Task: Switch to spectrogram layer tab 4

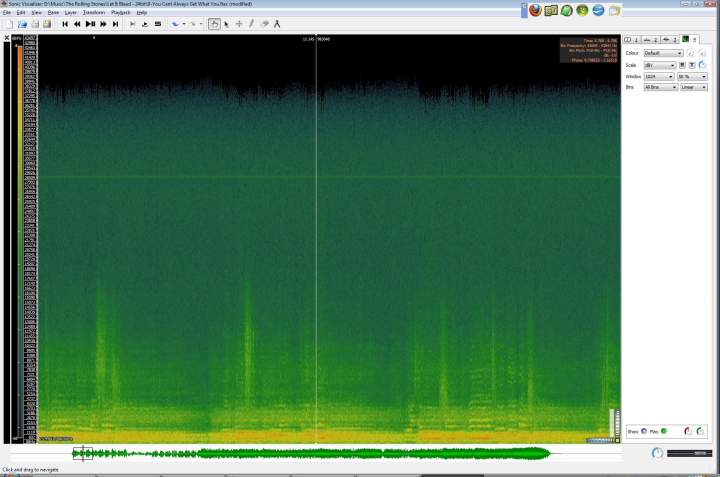Action: 690,39
